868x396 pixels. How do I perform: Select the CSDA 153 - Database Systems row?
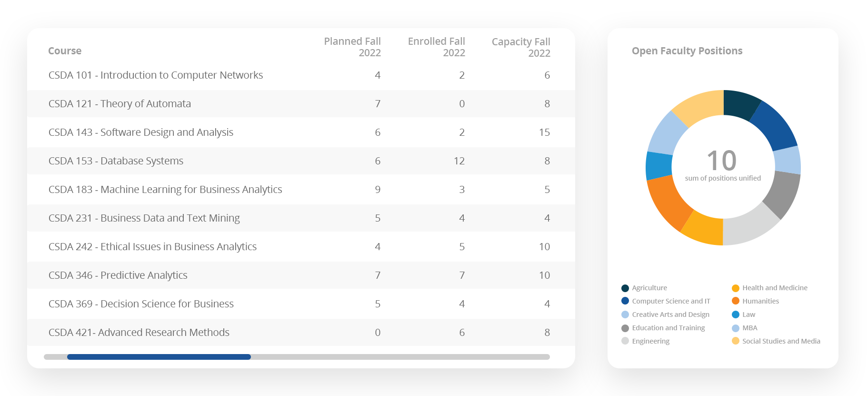coord(116,161)
